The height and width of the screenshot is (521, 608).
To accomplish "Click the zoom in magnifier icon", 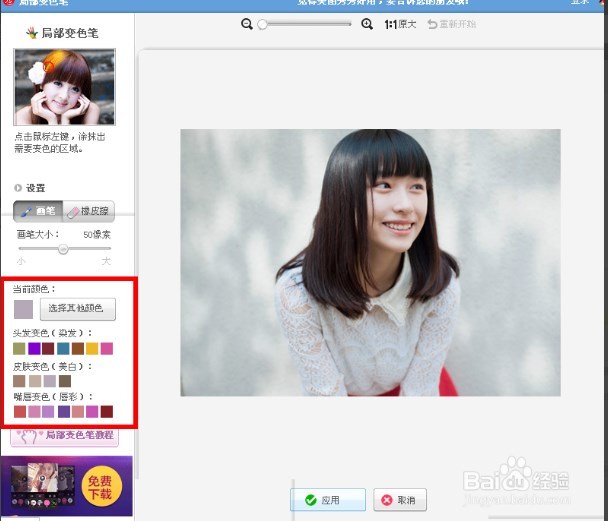I will coord(367,24).
